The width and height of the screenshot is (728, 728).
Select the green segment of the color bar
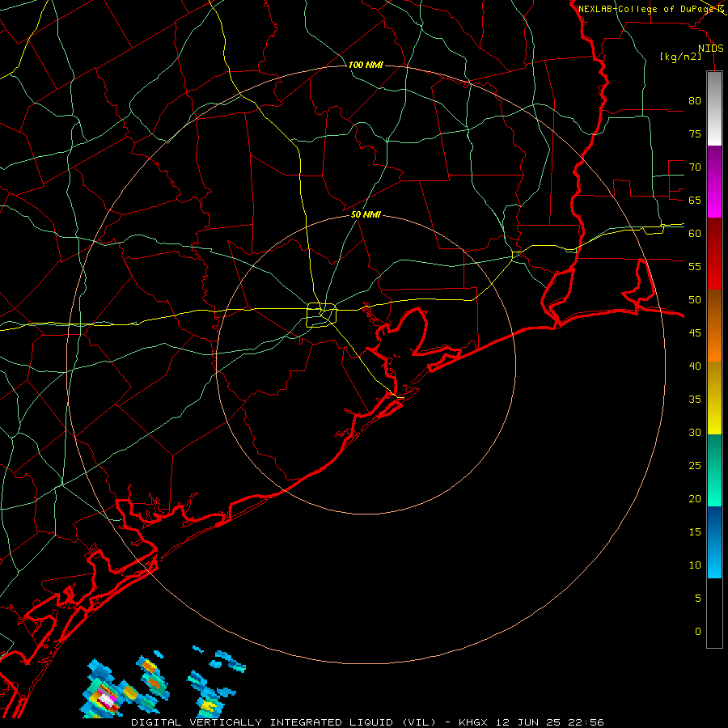coord(714,470)
